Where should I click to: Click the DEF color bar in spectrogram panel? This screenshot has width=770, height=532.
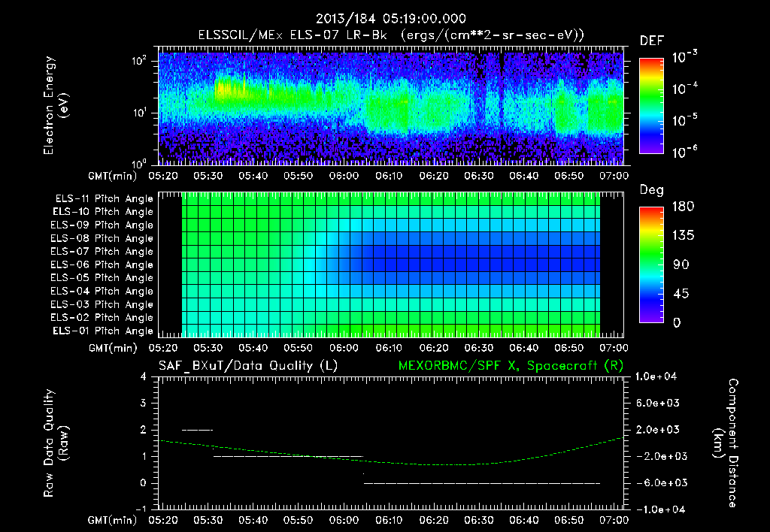point(651,105)
